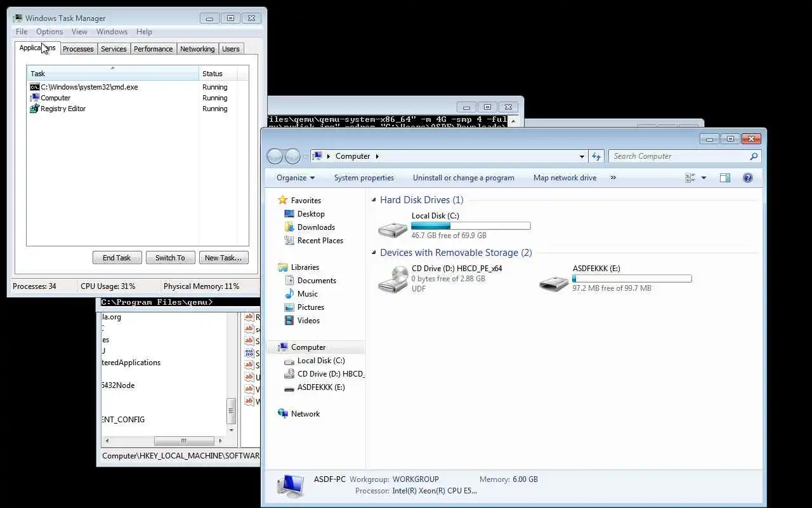Viewport: 812px width, 508px height.
Task: Open the Windows menu in Task Manager
Action: point(112,32)
